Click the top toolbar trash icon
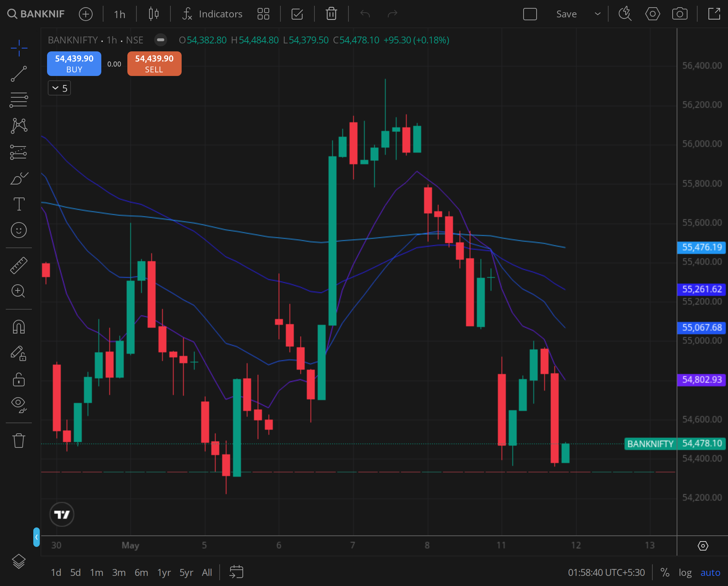The width and height of the screenshot is (728, 586). (331, 14)
